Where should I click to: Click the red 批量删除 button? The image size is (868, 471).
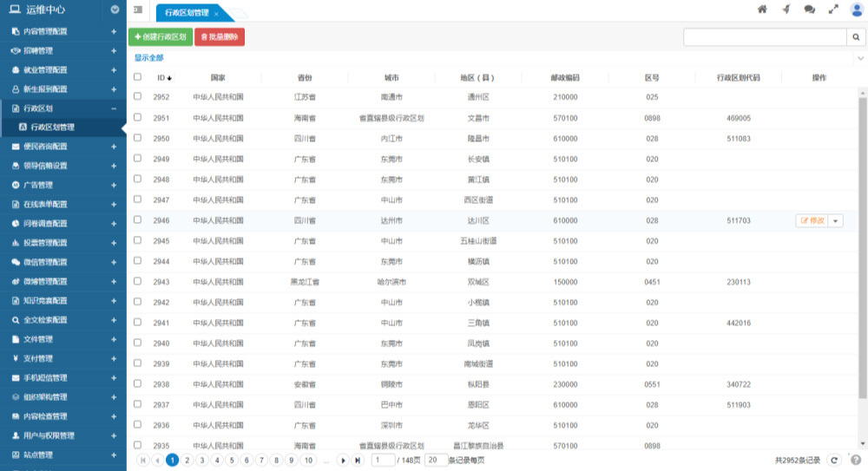220,37
